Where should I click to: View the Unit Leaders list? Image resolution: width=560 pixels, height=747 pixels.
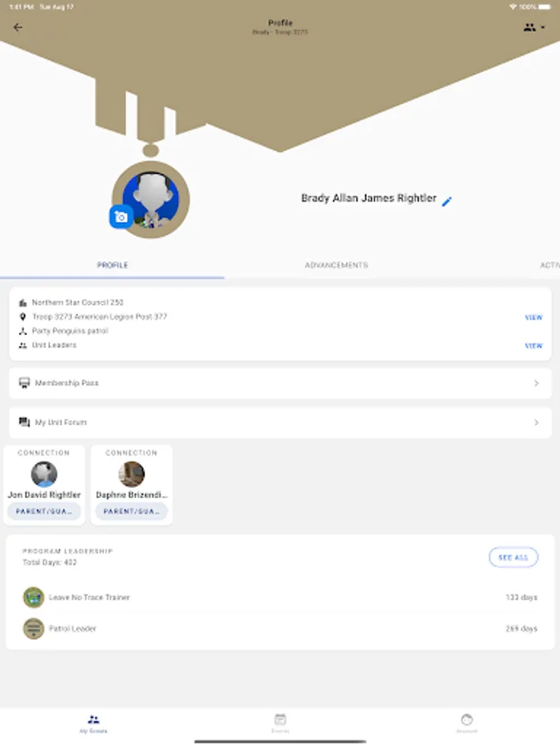(x=533, y=346)
